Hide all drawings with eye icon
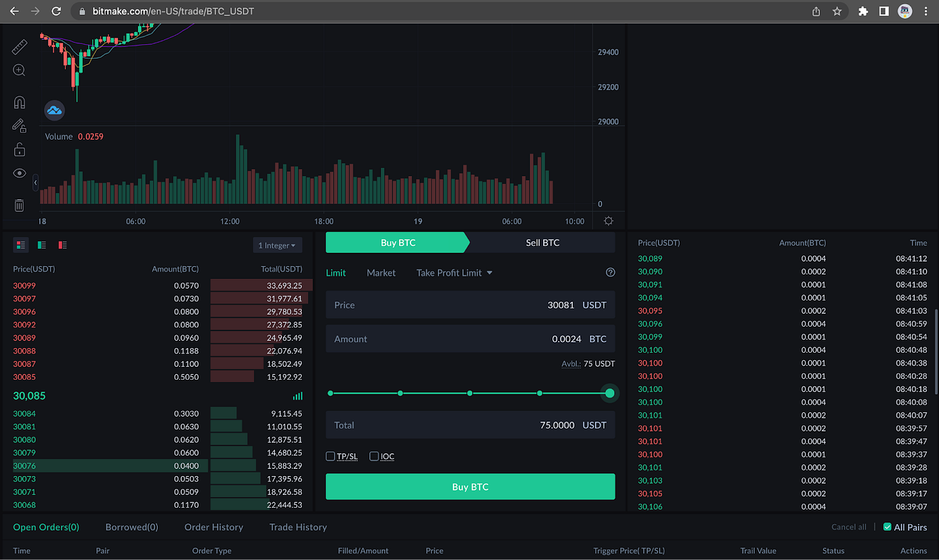Viewport: 939px width, 560px height. [19, 173]
